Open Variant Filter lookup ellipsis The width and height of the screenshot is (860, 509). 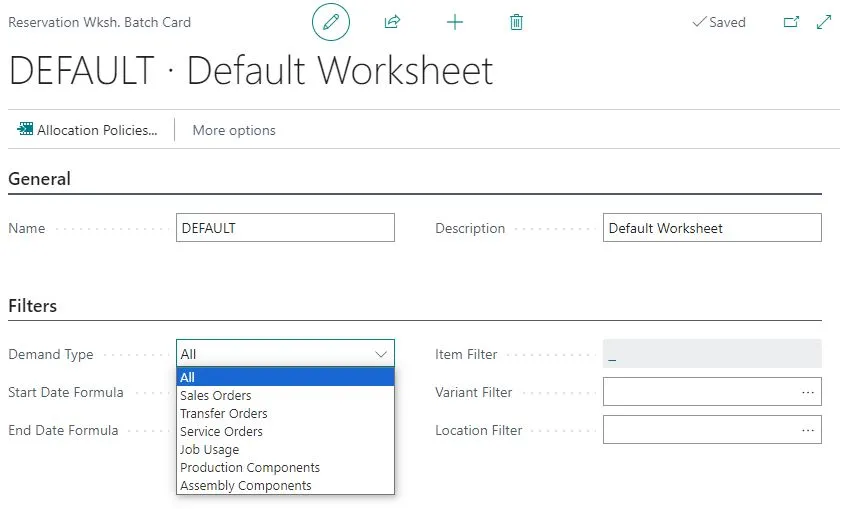point(807,392)
